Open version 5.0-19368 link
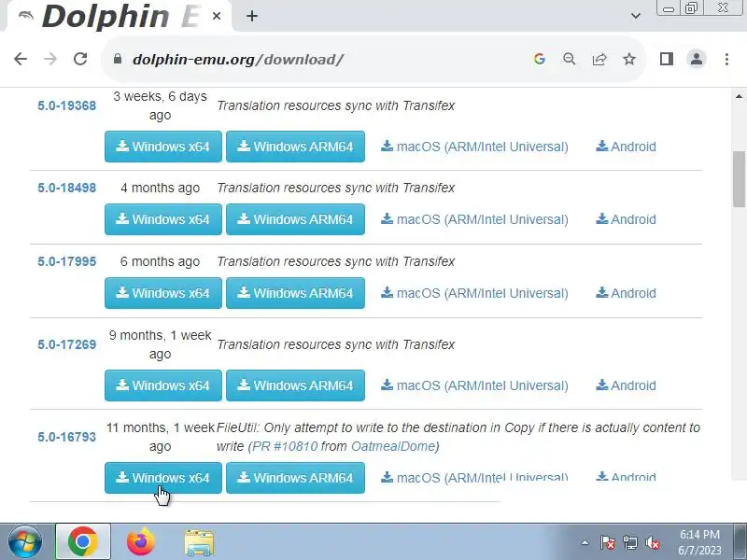Image resolution: width=747 pixels, height=560 pixels. pos(66,105)
